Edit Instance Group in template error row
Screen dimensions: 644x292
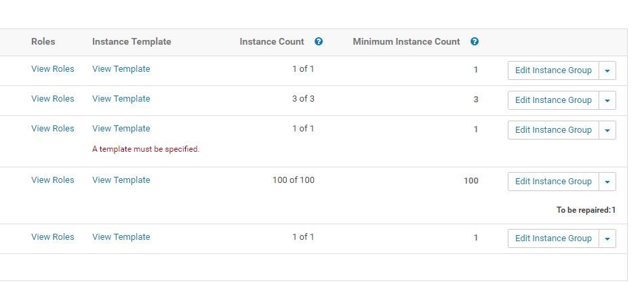point(553,130)
